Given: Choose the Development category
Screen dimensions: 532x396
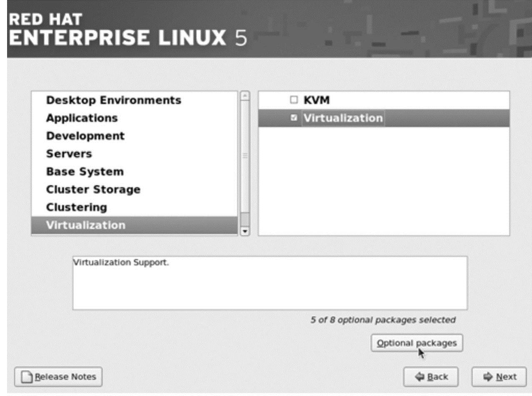Looking at the screenshot, I should 85,136.
